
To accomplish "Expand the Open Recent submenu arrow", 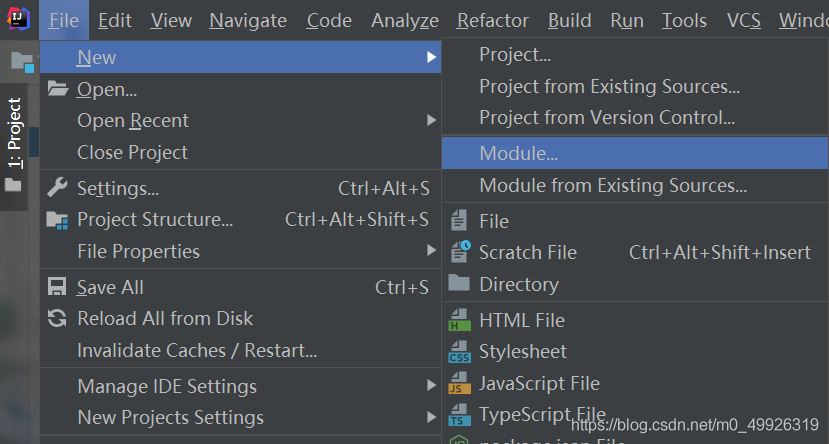I will coord(431,121).
